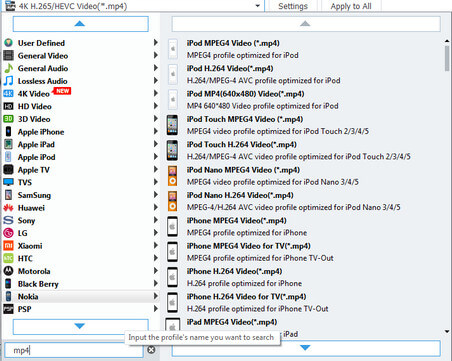Image resolution: width=452 pixels, height=361 pixels.
Task: Click the PSP icon
Action: (8, 309)
